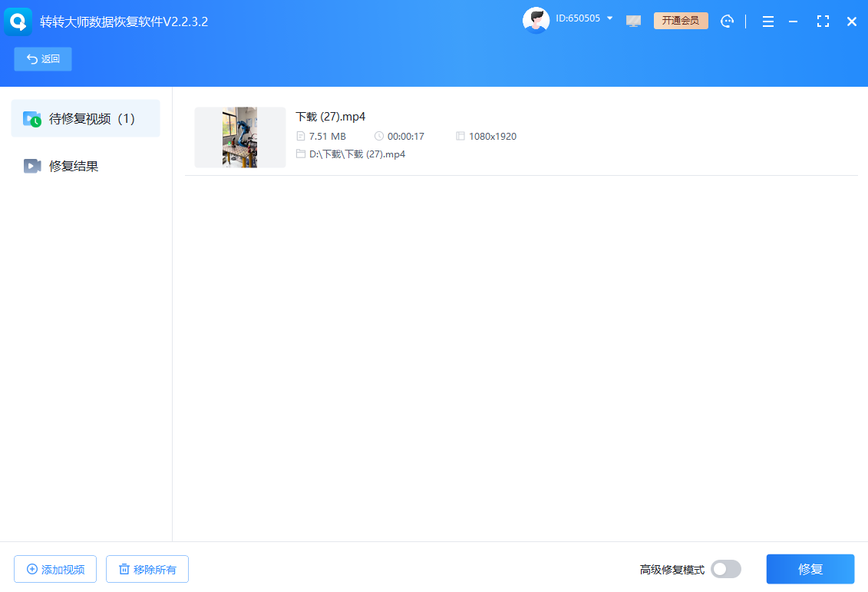The width and height of the screenshot is (868, 592).
Task: Open the customer service chat icon
Action: click(728, 21)
